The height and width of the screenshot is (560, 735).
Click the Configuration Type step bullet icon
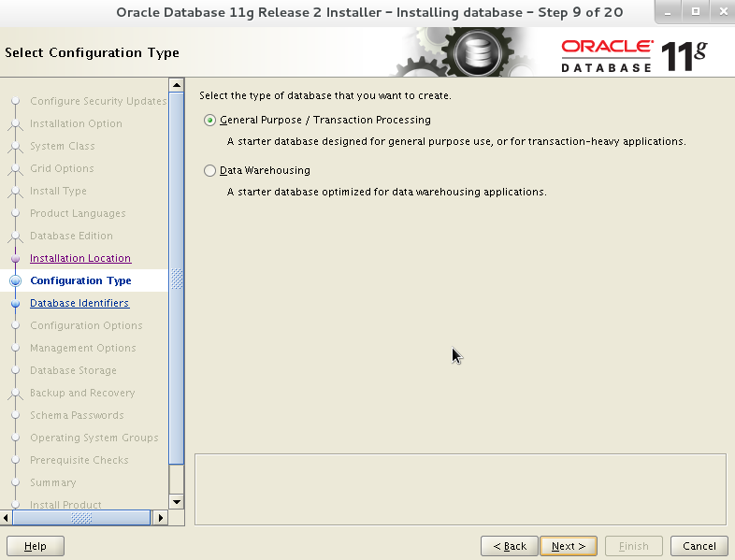click(16, 280)
